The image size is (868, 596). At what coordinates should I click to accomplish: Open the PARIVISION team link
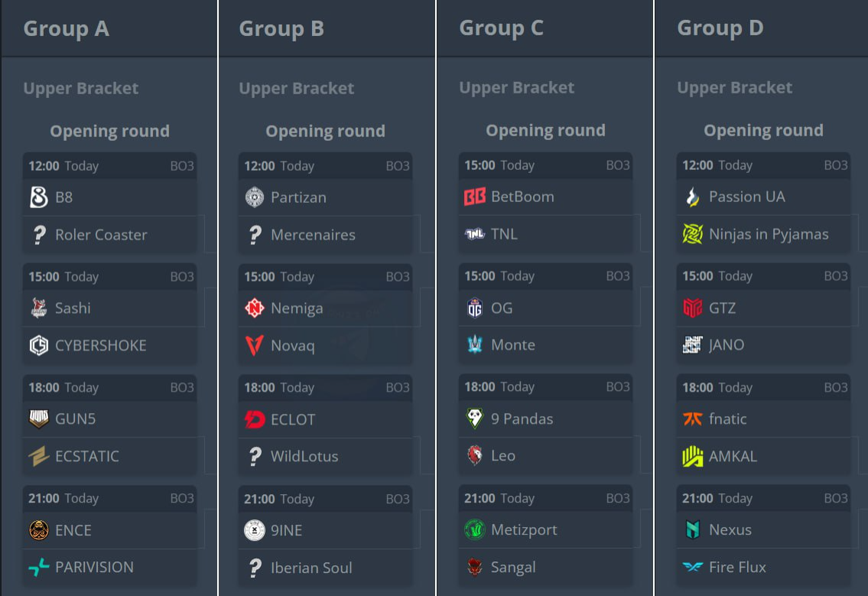[94, 567]
